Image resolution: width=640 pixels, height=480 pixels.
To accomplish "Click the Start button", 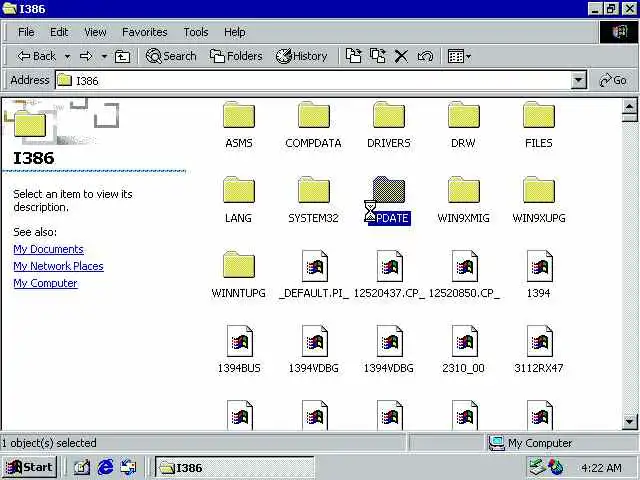I will click(x=29, y=467).
